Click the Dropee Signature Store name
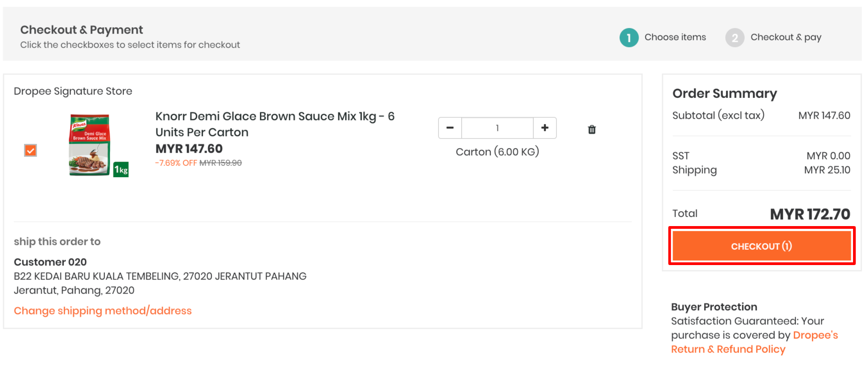 (73, 91)
